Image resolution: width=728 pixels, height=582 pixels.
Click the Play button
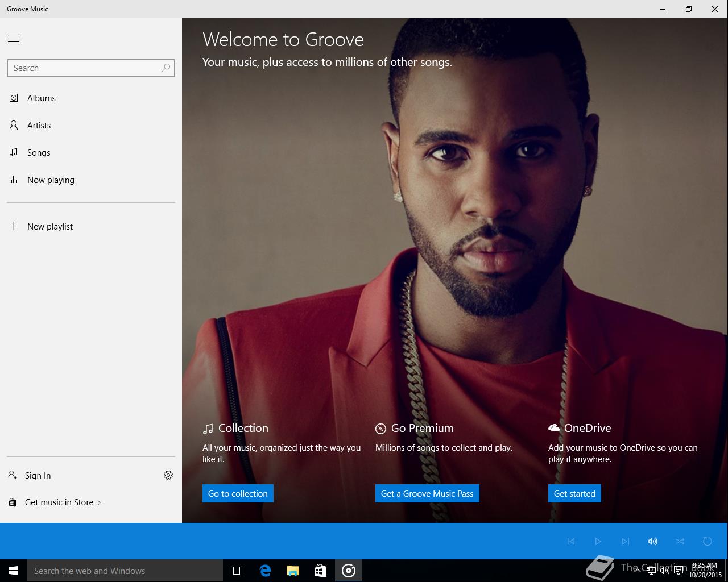598,541
